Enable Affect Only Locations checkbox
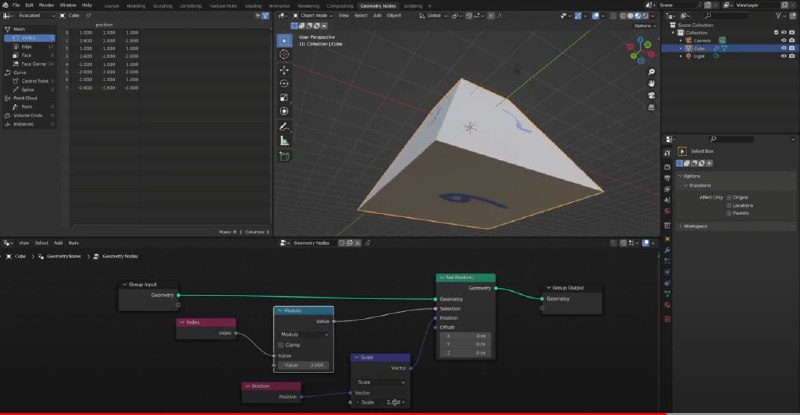The width and height of the screenshot is (800, 415). coord(729,205)
